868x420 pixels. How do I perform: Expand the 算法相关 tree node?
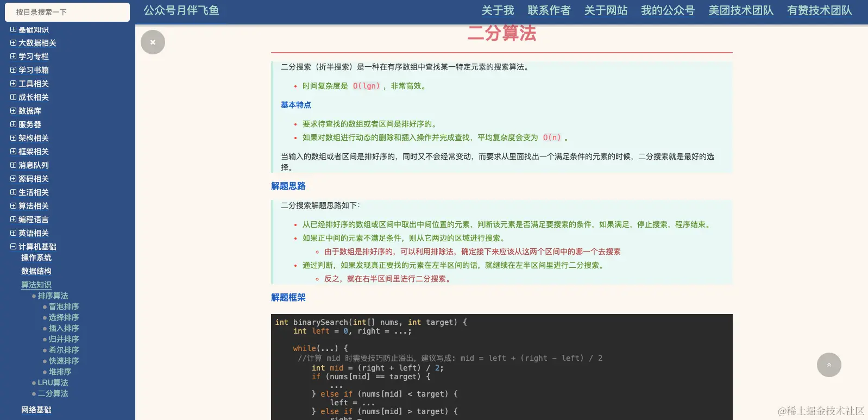(x=13, y=205)
